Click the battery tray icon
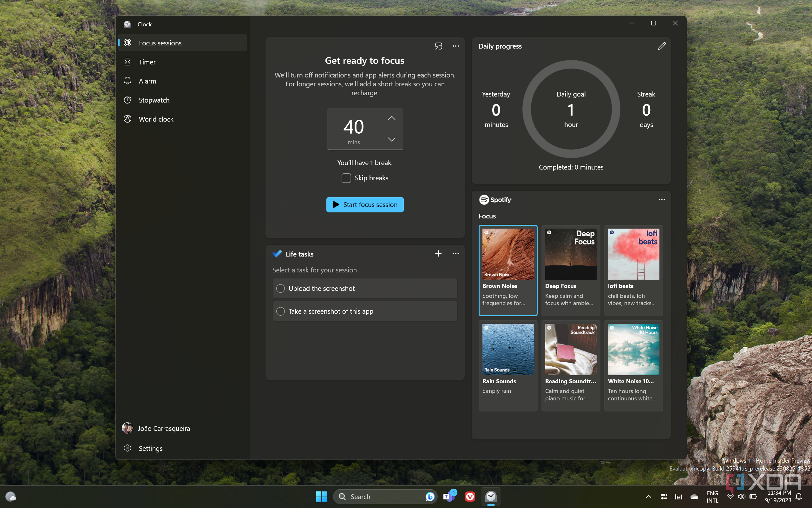The width and height of the screenshot is (812, 508). (x=753, y=497)
